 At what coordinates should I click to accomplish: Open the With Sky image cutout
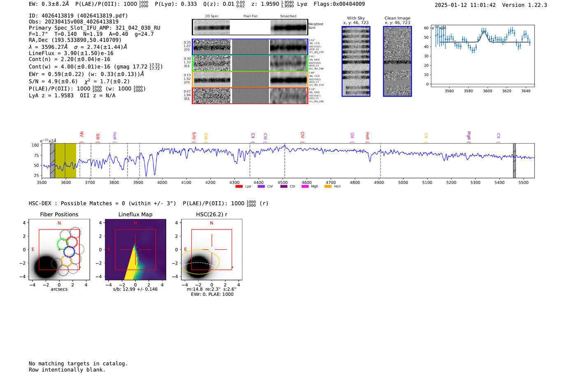click(x=356, y=61)
